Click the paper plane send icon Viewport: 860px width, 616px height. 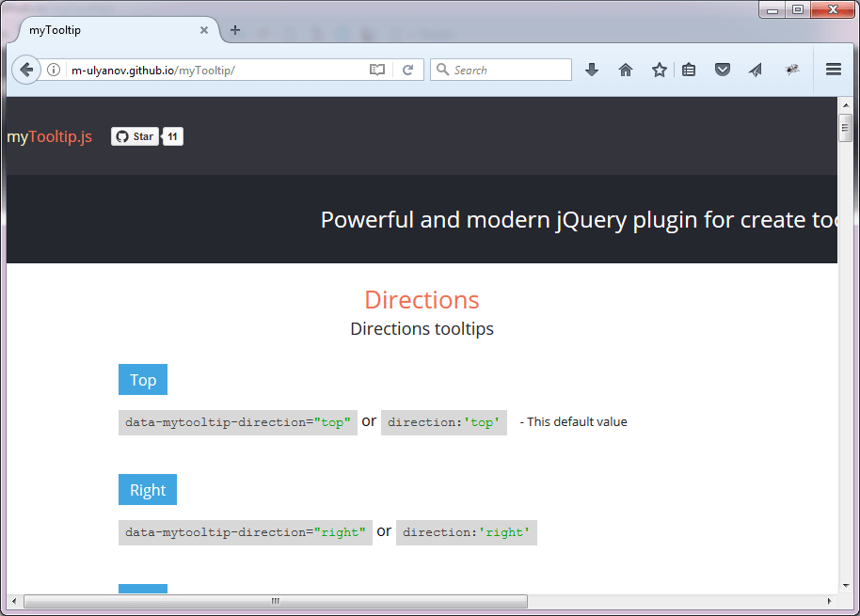756,70
